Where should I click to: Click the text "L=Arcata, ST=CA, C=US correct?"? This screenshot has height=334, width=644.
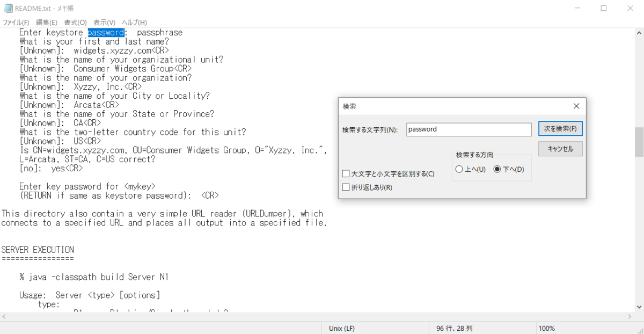87,159
